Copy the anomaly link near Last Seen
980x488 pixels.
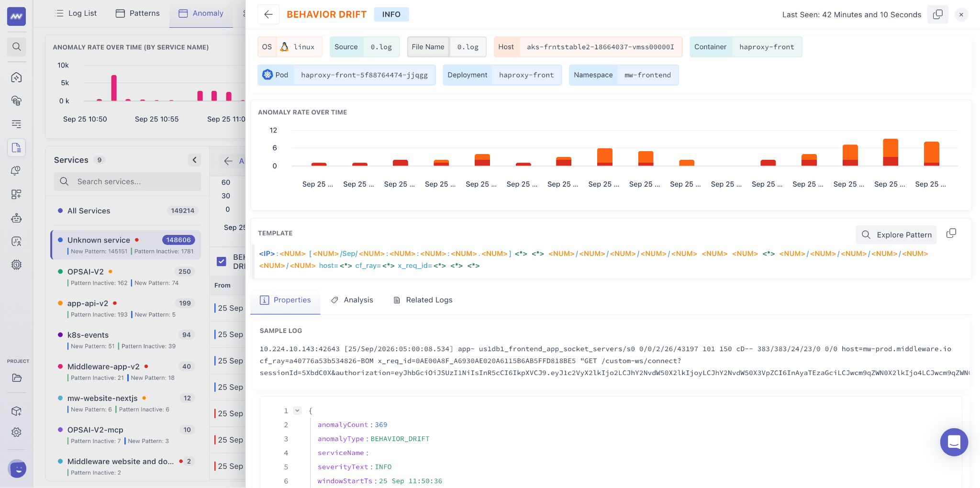[937, 14]
